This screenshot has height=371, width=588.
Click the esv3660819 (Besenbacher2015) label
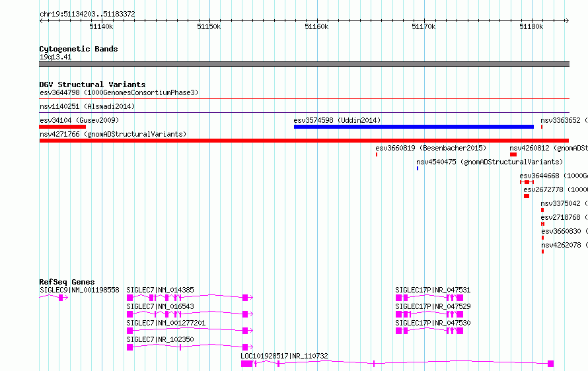431,148
